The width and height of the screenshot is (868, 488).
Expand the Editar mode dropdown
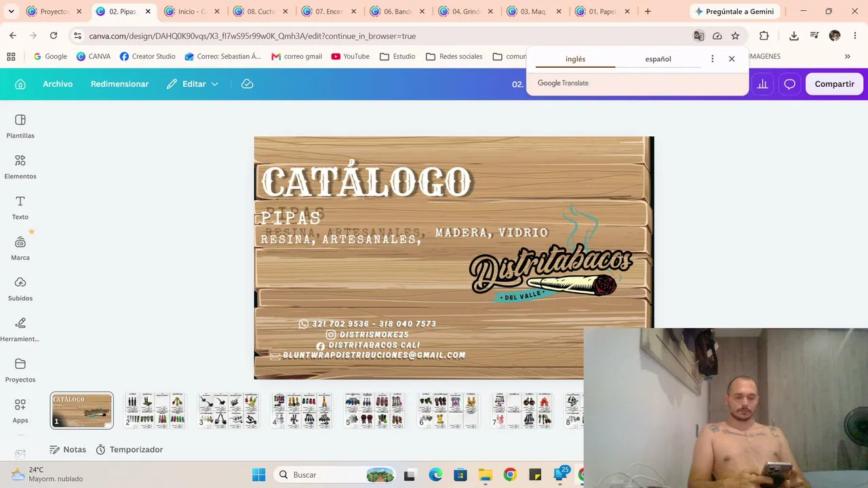coord(193,84)
